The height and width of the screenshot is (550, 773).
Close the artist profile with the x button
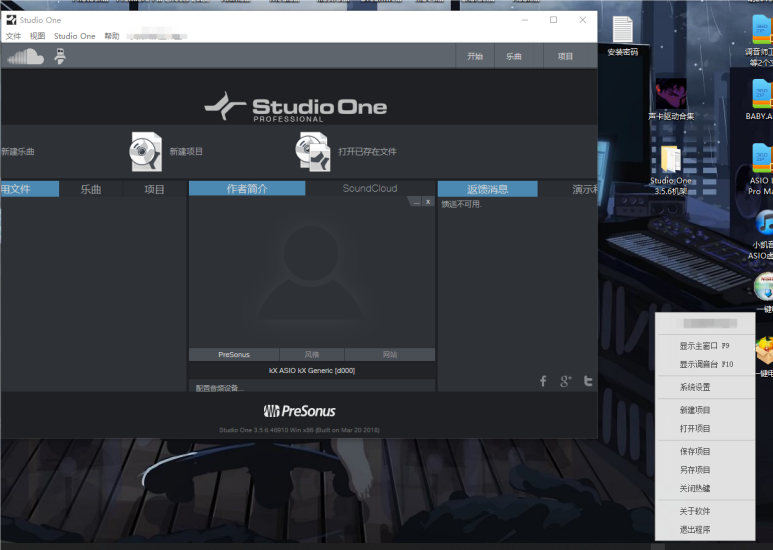click(x=428, y=202)
